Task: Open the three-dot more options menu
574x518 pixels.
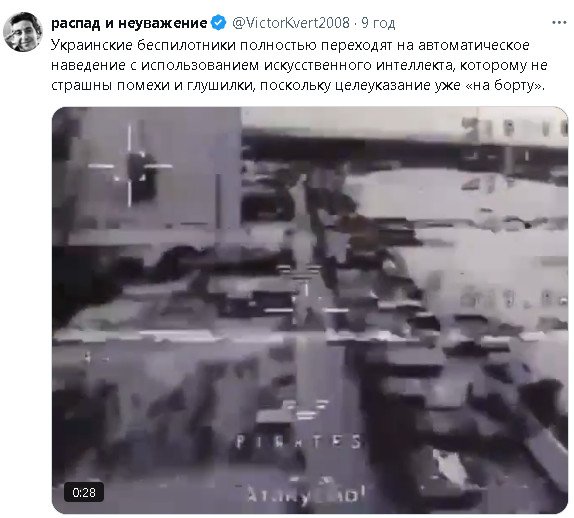Action: pyautogui.click(x=559, y=23)
